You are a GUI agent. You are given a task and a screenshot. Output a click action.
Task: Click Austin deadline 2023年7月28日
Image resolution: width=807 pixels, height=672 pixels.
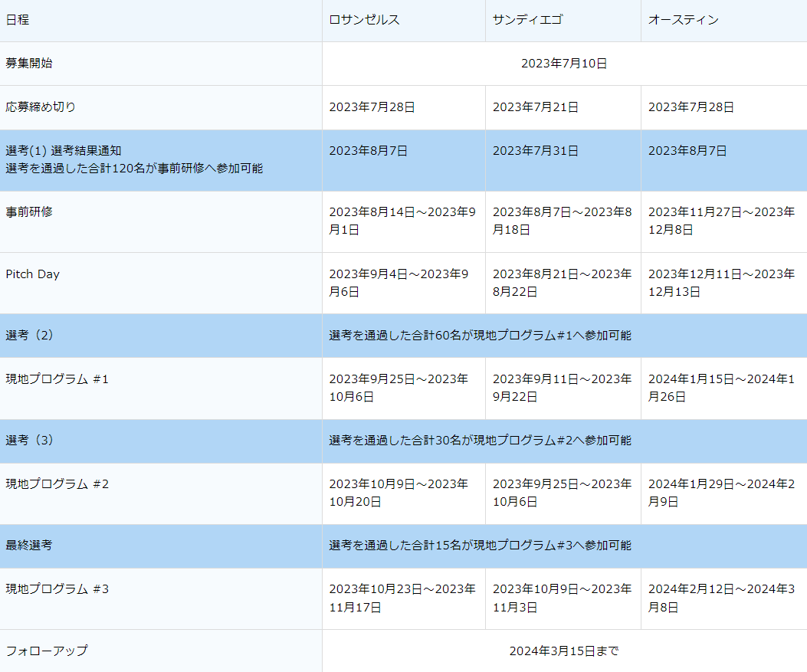coord(691,107)
